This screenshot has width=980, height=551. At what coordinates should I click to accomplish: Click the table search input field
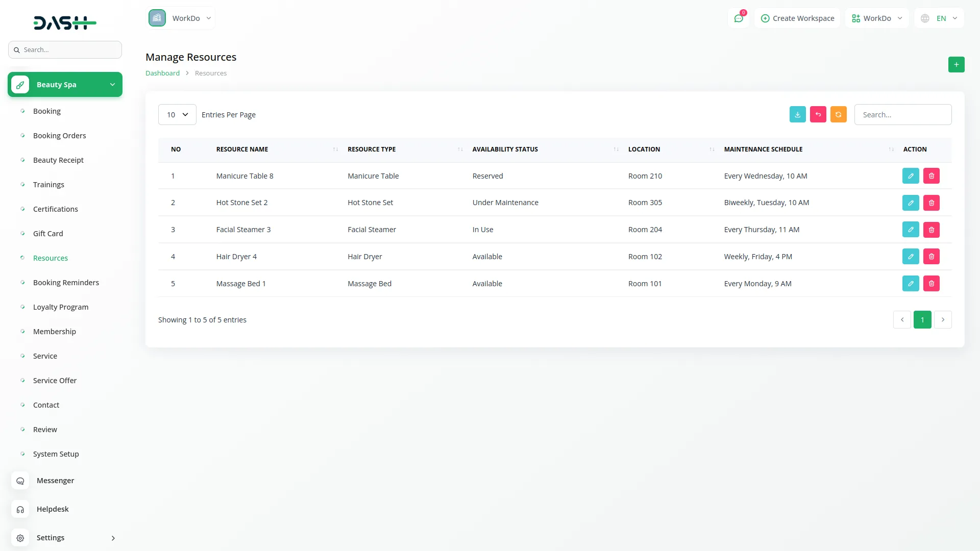[902, 114]
